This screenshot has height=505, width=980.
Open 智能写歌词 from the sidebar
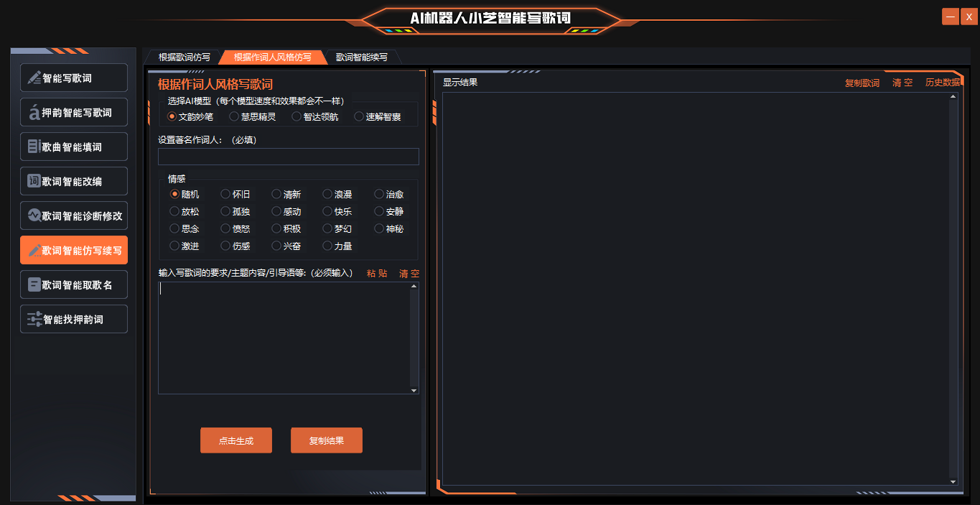point(74,78)
